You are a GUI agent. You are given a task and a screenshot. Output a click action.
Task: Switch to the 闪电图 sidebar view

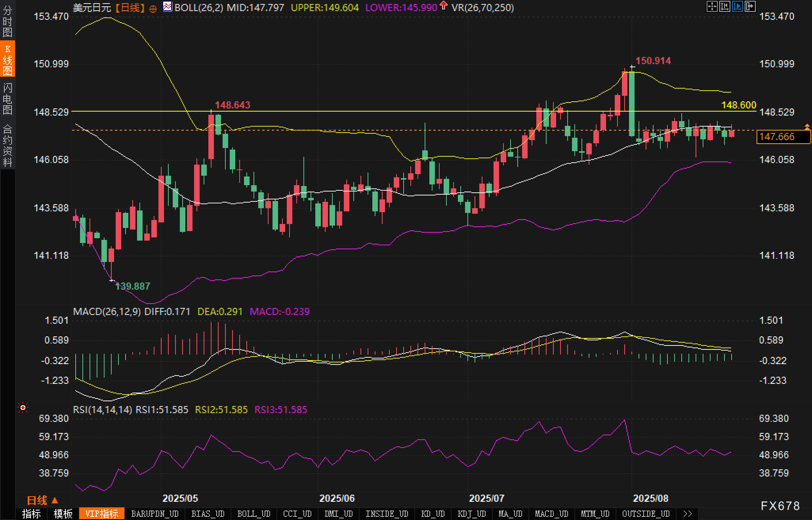tap(8, 99)
